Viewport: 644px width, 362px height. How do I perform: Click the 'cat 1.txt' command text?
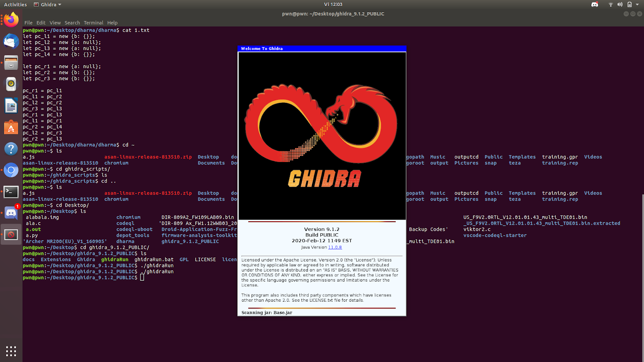(x=136, y=30)
